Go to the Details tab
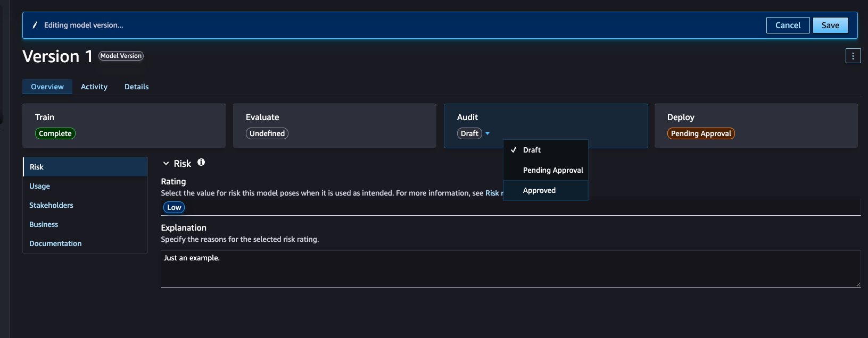 click(x=137, y=87)
